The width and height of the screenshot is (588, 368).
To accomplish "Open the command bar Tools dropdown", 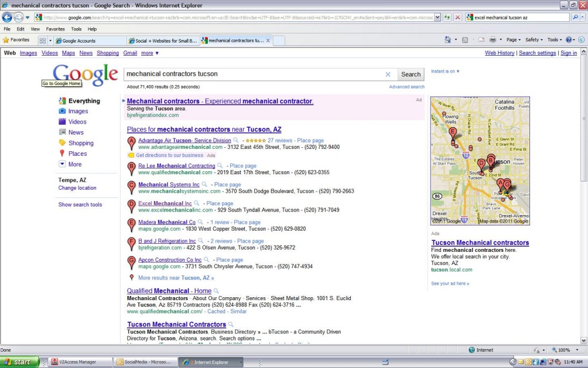I will (x=555, y=40).
